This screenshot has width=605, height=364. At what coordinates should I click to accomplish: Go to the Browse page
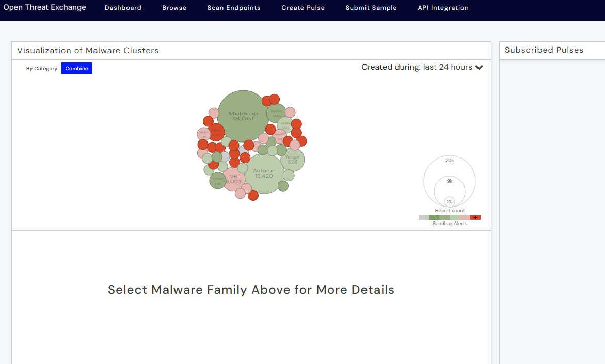[x=174, y=8]
